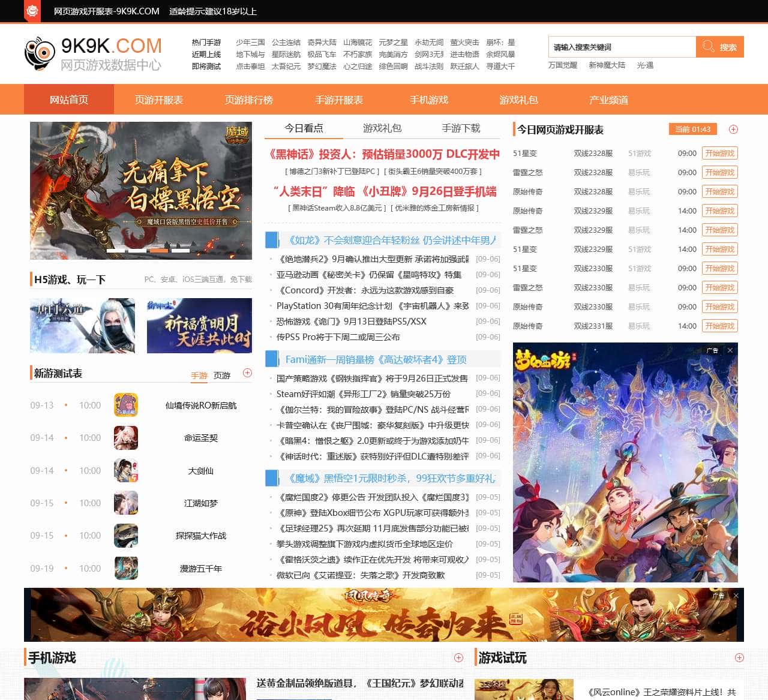Select the orange active carousel indicator
This screenshot has width=768, height=700.
[159, 250]
